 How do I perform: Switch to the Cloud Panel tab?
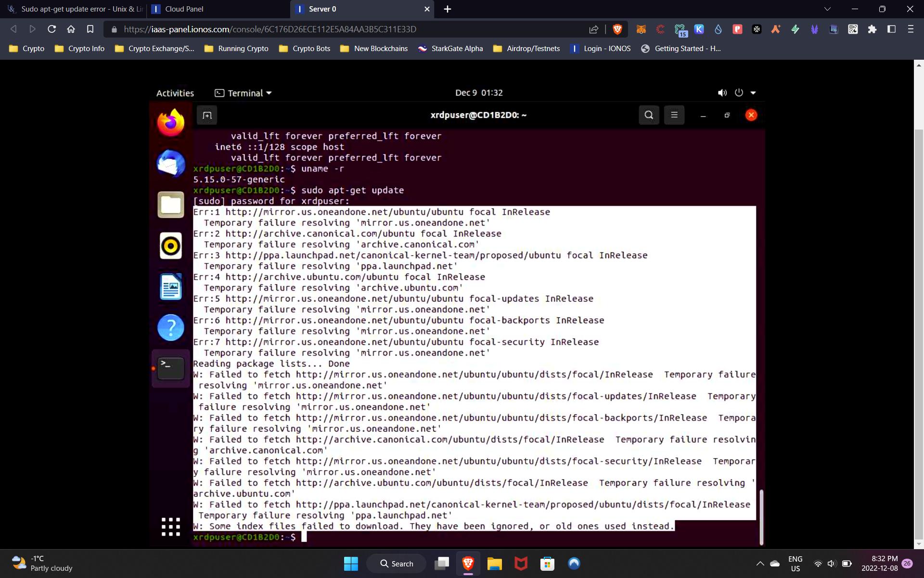pos(184,9)
